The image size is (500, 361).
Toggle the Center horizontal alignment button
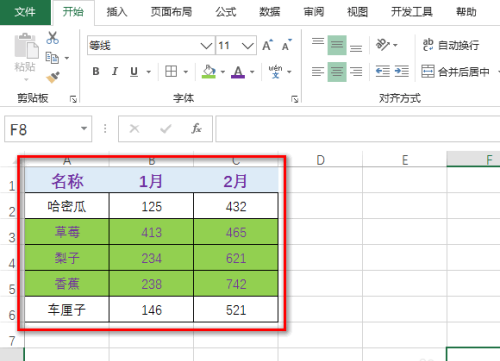[x=337, y=72]
